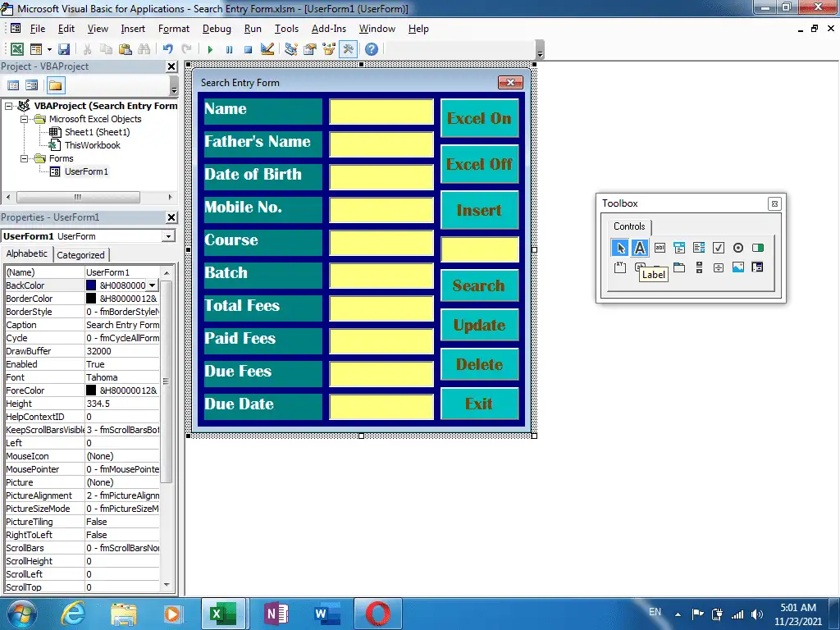This screenshot has width=840, height=630.
Task: Select the ToggleButton control in Toolbox
Action: click(x=757, y=248)
